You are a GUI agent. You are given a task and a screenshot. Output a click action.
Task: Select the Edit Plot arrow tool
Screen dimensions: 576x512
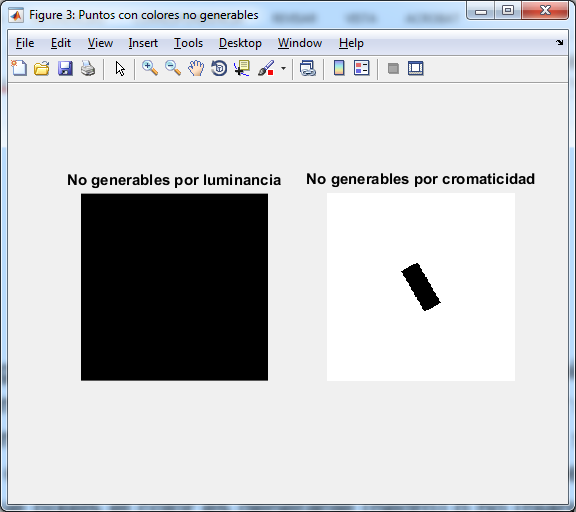pyautogui.click(x=120, y=68)
